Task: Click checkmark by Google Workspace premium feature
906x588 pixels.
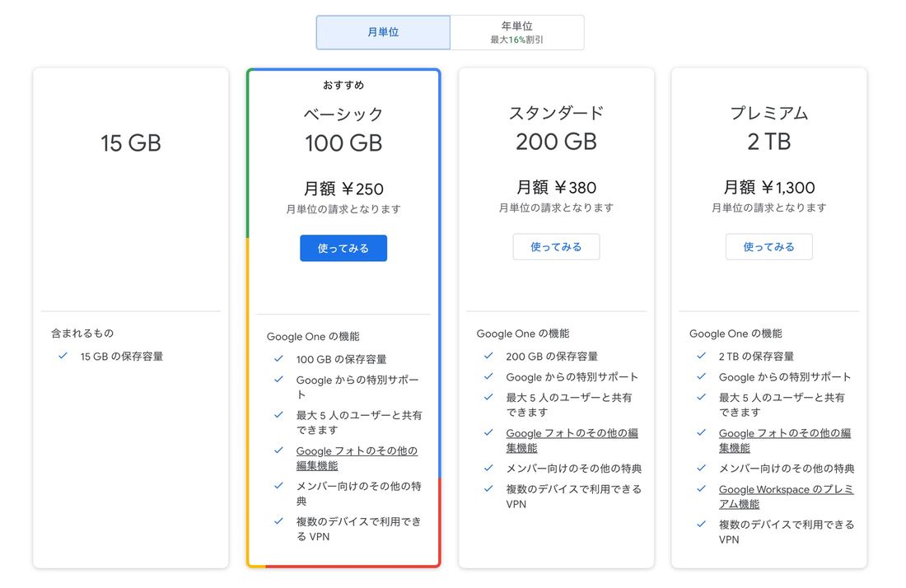Action: pos(701,488)
